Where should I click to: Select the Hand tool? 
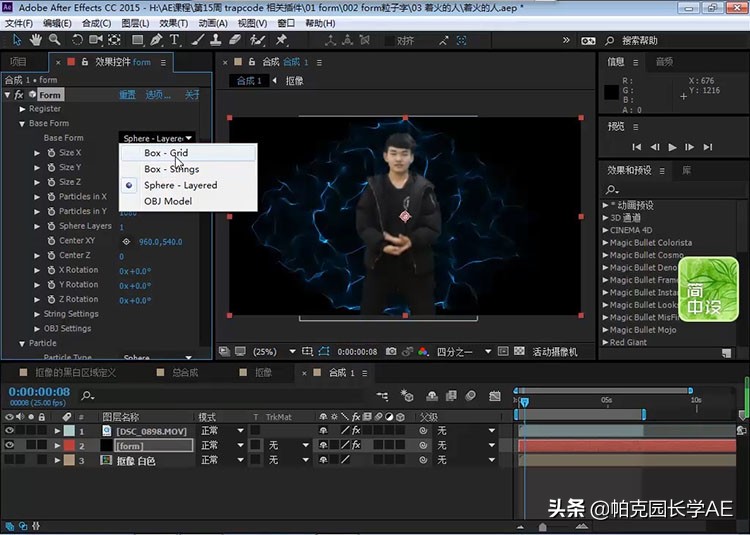(35, 40)
